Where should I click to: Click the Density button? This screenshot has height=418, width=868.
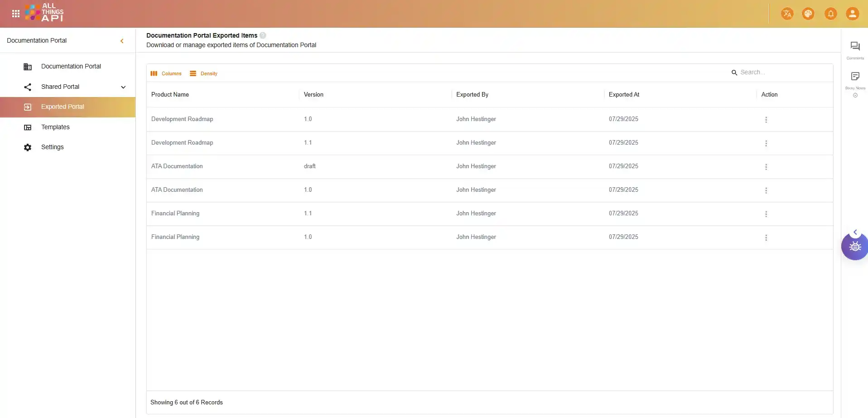(204, 73)
